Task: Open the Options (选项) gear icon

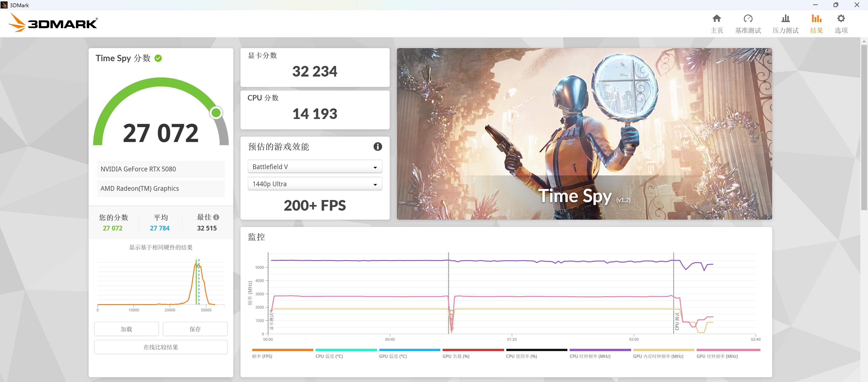Action: [x=841, y=19]
